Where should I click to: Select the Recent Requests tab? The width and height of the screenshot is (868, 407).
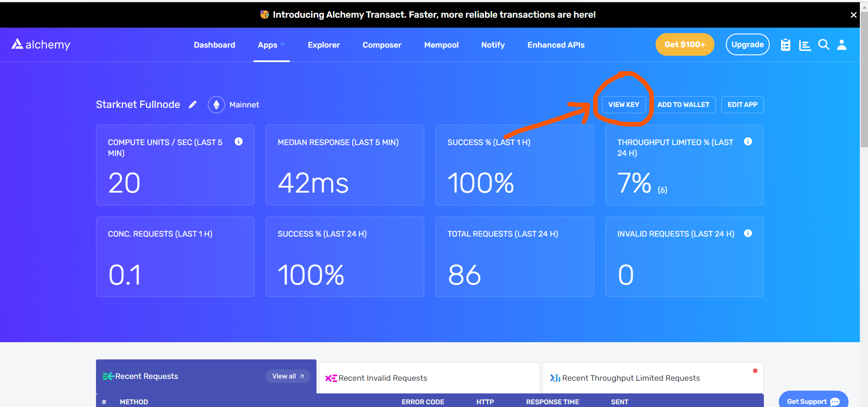(206, 376)
